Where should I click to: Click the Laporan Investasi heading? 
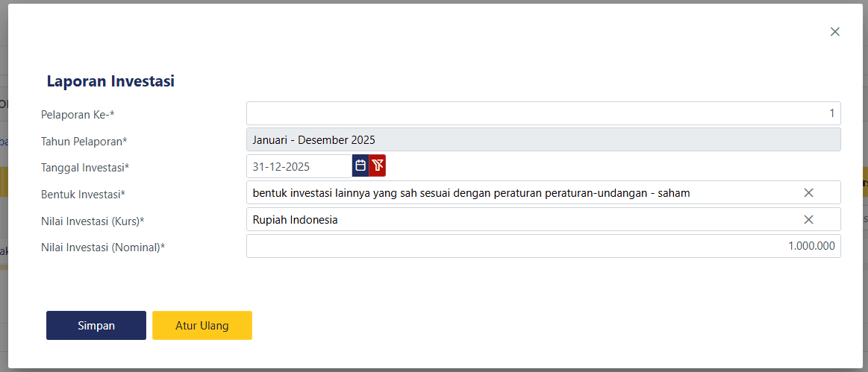(x=110, y=81)
